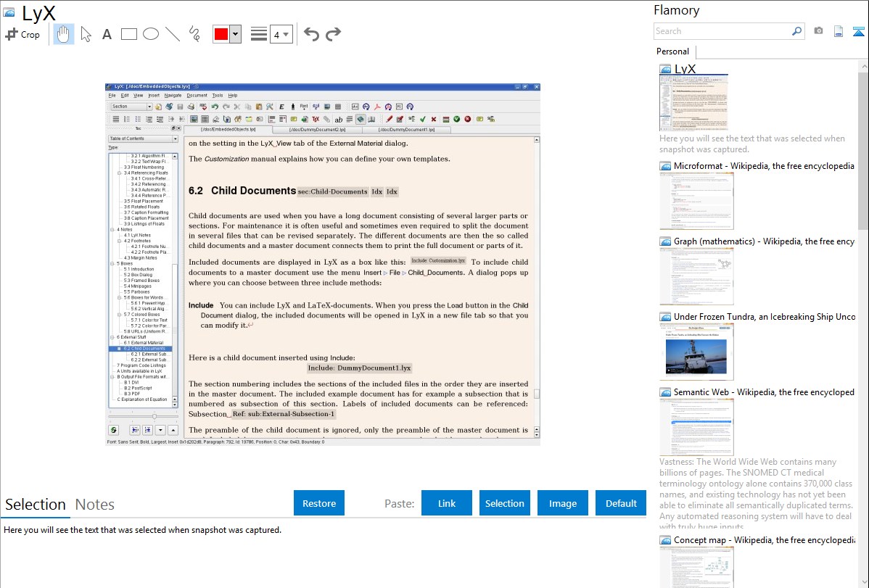
Task: Choose the arrow pointer tool
Action: coord(86,34)
